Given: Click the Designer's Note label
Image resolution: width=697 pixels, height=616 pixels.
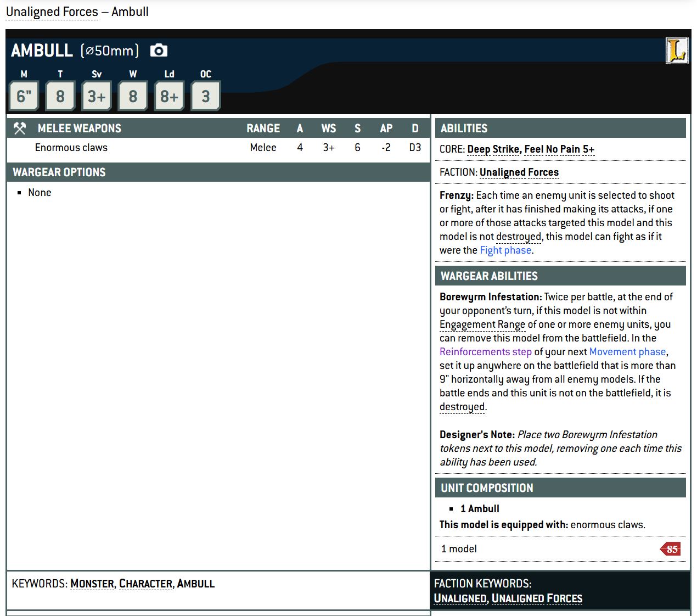Looking at the screenshot, I should pyautogui.click(x=477, y=435).
